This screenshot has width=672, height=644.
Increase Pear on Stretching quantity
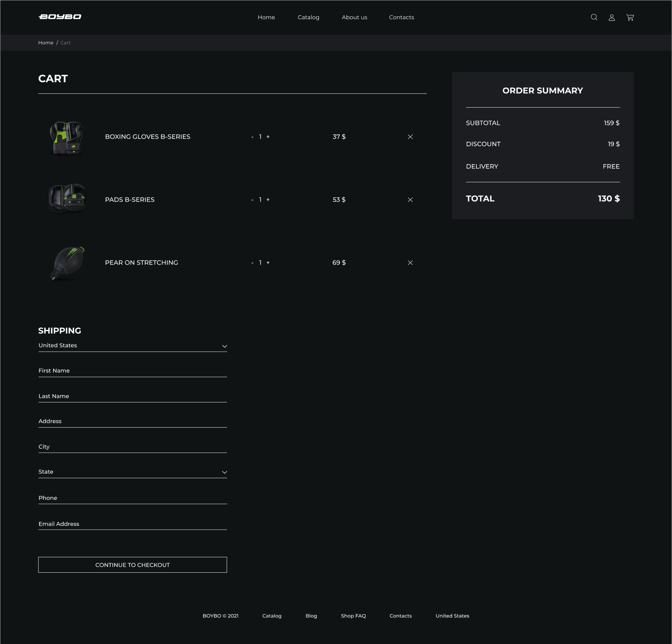[268, 263]
